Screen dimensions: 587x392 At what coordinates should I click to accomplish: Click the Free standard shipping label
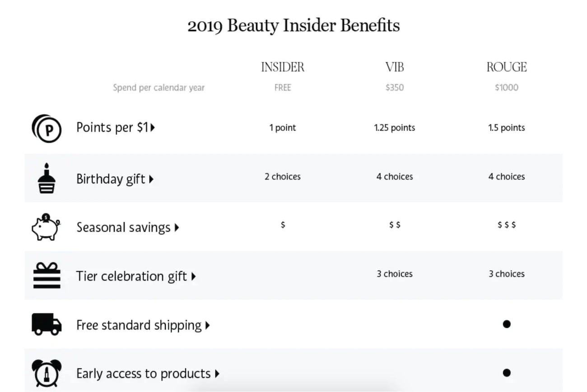click(139, 325)
